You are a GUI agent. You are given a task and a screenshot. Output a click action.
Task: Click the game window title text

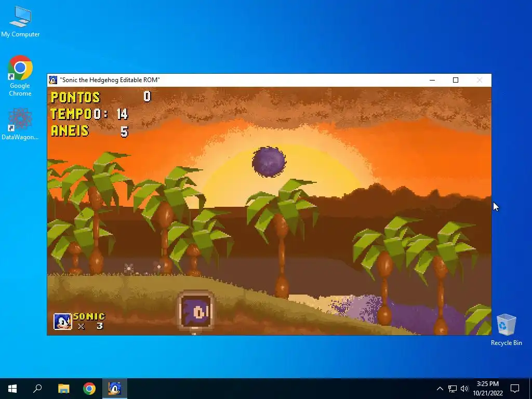tap(110, 80)
